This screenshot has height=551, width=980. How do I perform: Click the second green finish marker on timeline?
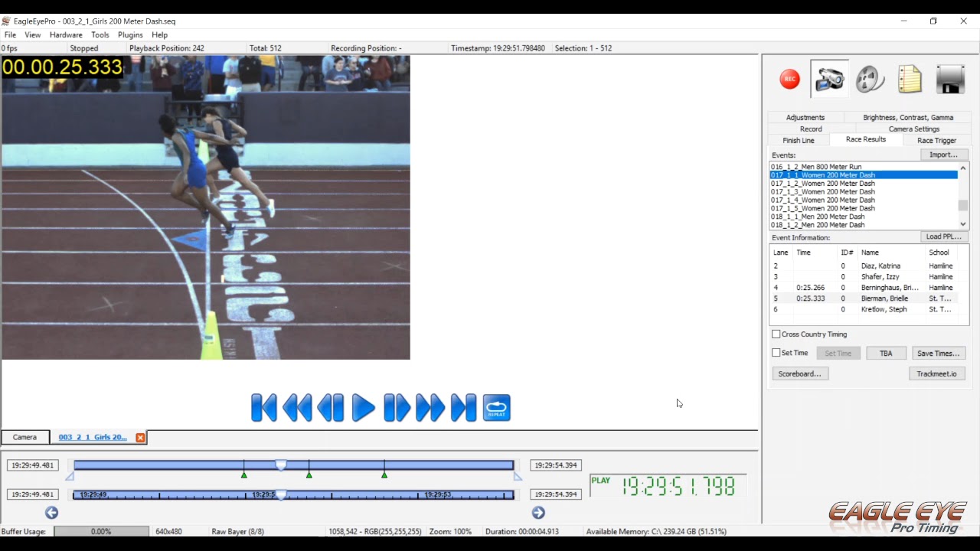[x=309, y=475]
